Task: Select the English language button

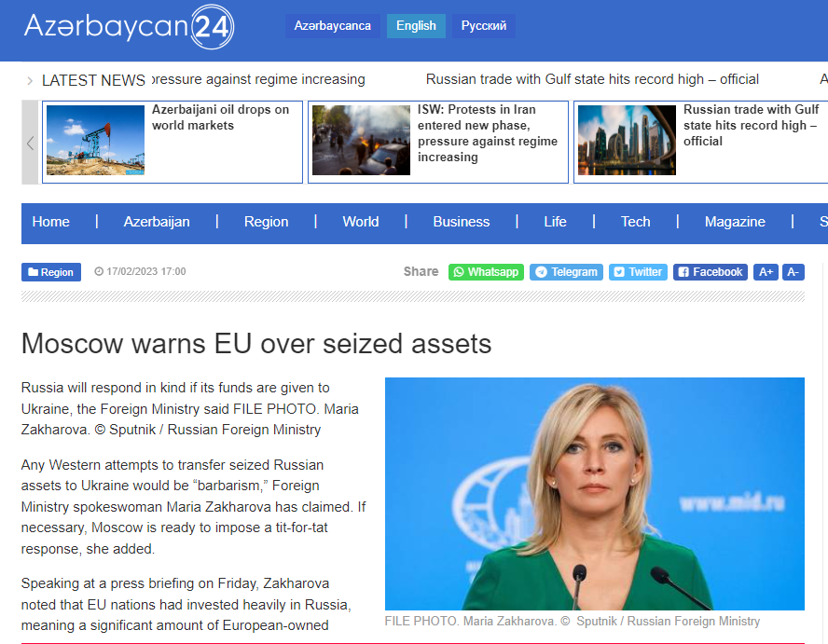Action: coord(416,26)
